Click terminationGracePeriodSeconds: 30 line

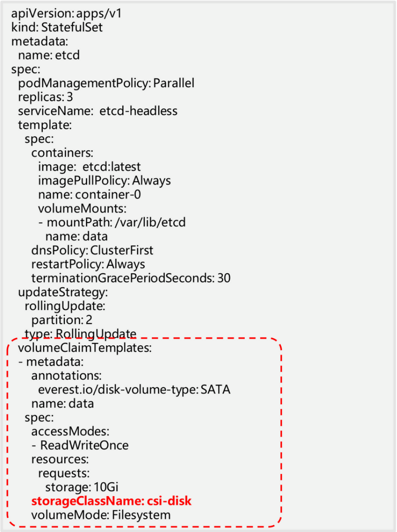click(131, 278)
